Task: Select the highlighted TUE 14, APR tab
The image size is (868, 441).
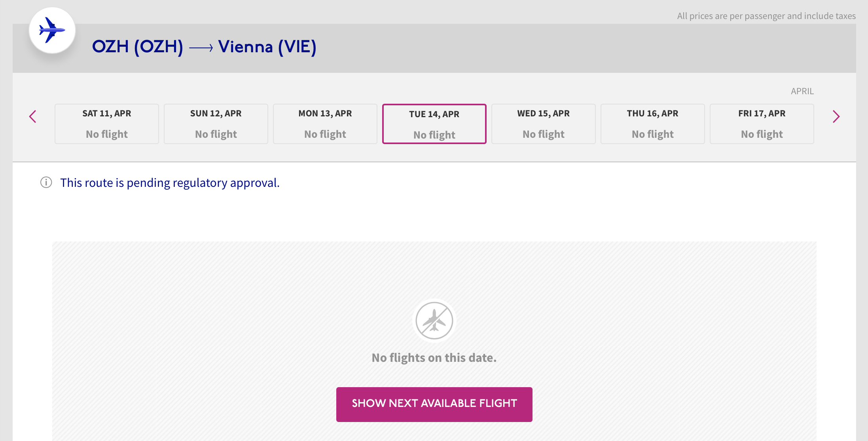Action: tap(434, 124)
